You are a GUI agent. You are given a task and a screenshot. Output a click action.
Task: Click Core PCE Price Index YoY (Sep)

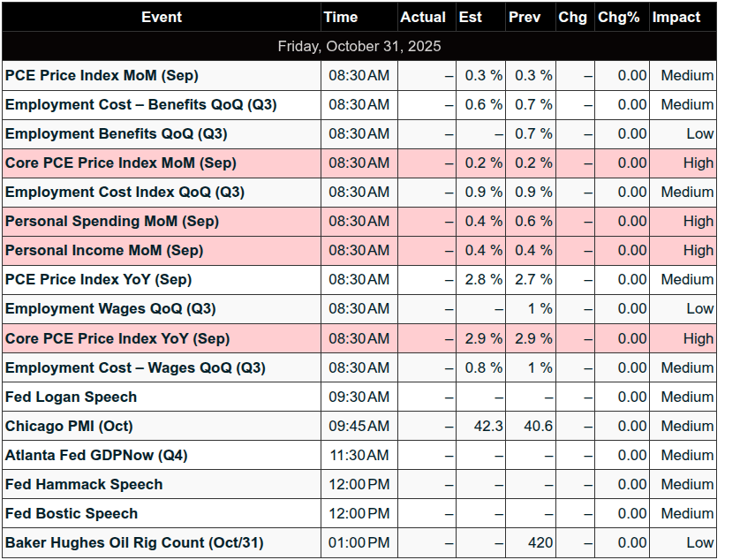[117, 338]
